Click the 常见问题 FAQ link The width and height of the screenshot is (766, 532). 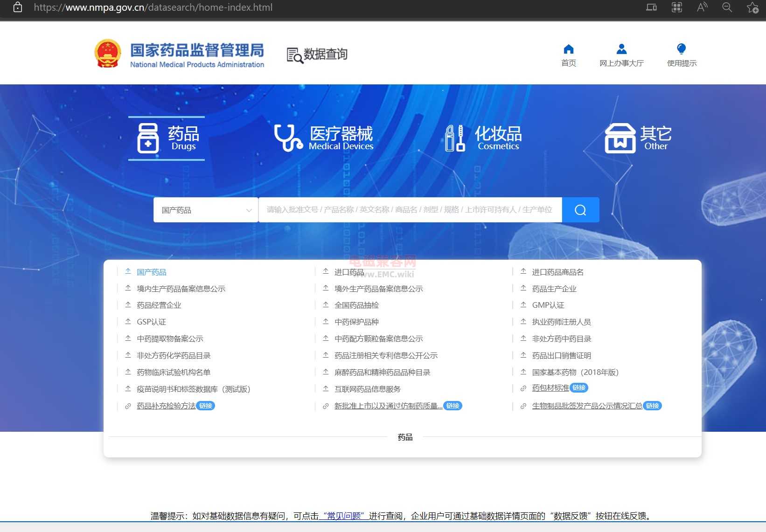click(344, 516)
